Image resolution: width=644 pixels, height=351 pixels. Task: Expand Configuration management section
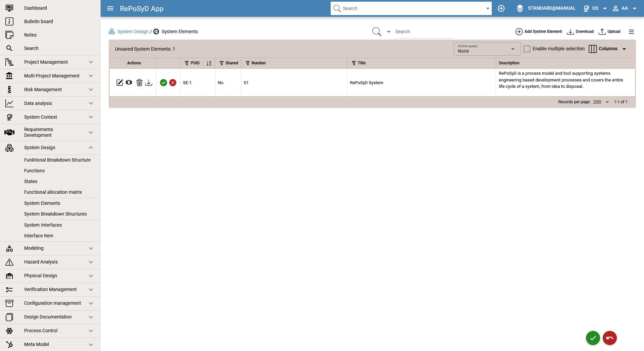(50, 303)
